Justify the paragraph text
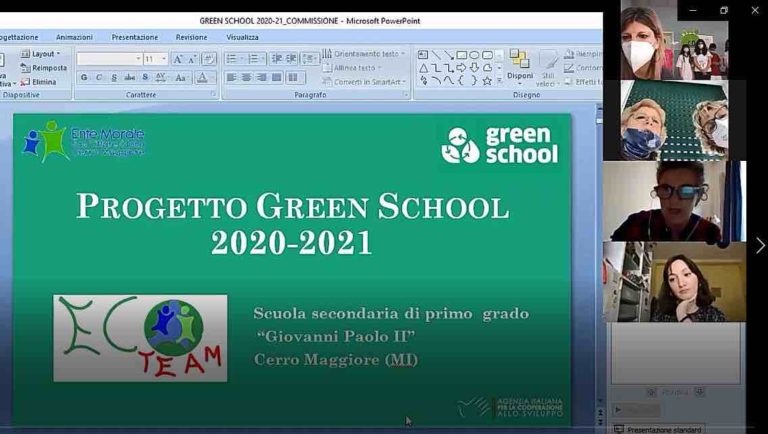The image size is (768, 434). pos(277,77)
